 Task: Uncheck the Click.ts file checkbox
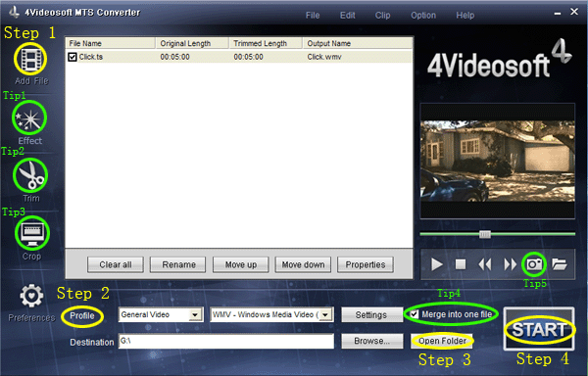(72, 57)
